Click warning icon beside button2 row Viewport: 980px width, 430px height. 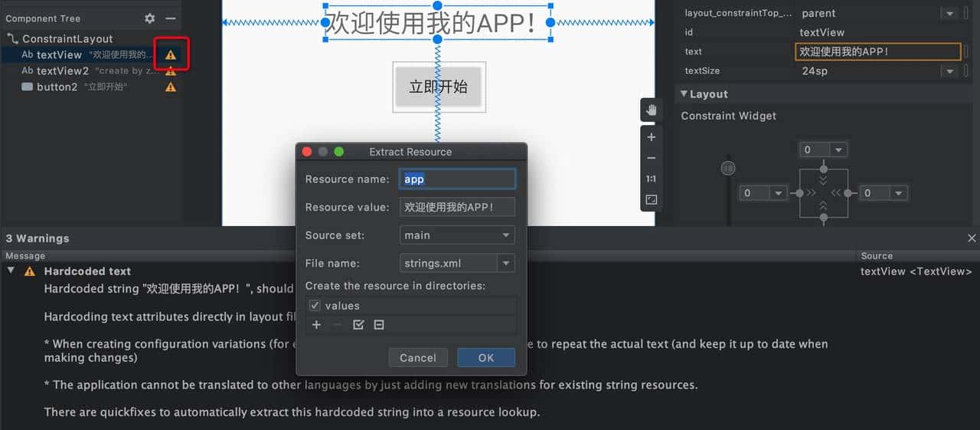click(x=171, y=87)
